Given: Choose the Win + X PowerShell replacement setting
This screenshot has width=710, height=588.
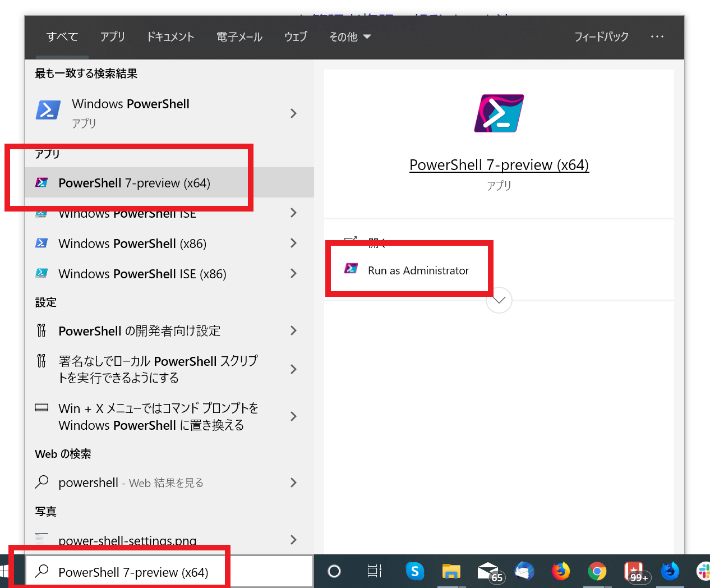Looking at the screenshot, I should click(x=158, y=416).
